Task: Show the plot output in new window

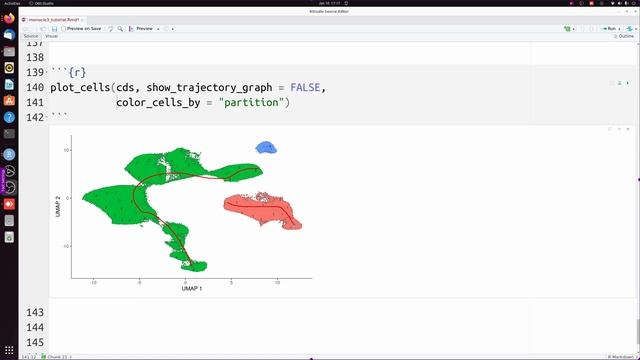Action: click(610, 129)
